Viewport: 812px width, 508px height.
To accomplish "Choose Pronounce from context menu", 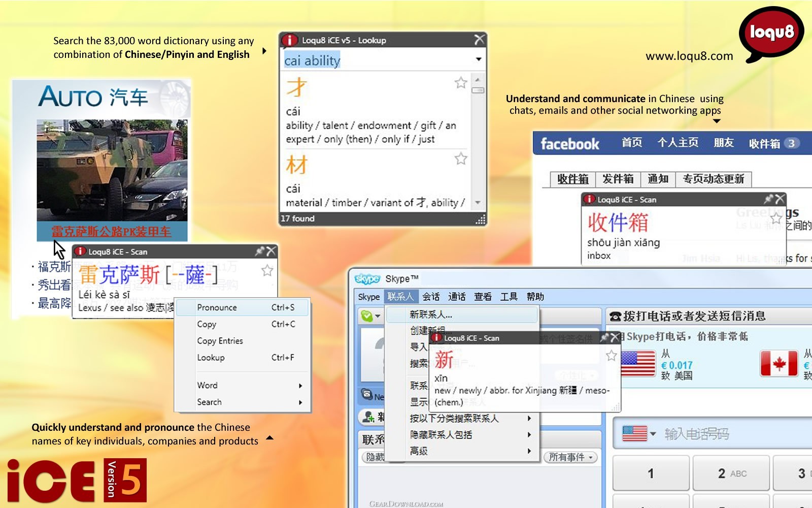I will click(x=243, y=307).
